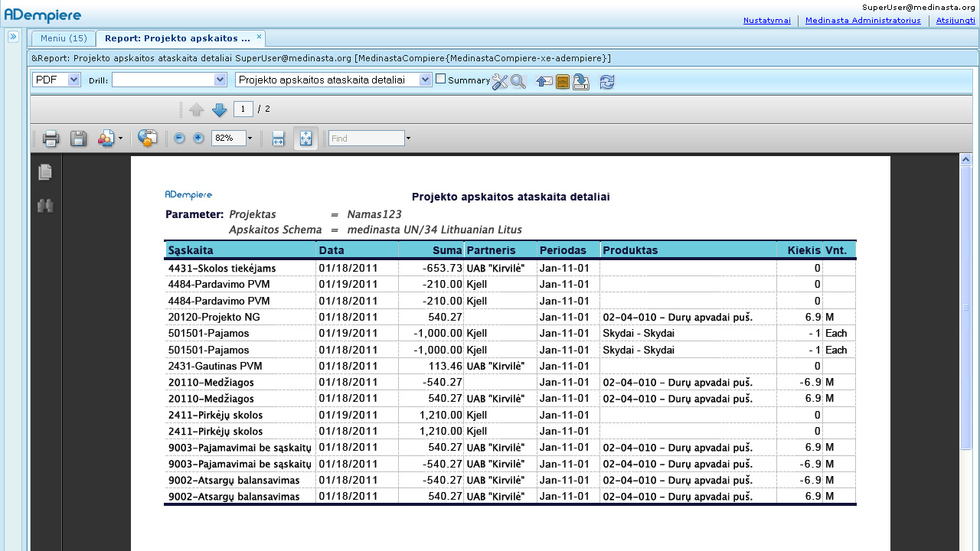Print the PDF document

[51, 139]
